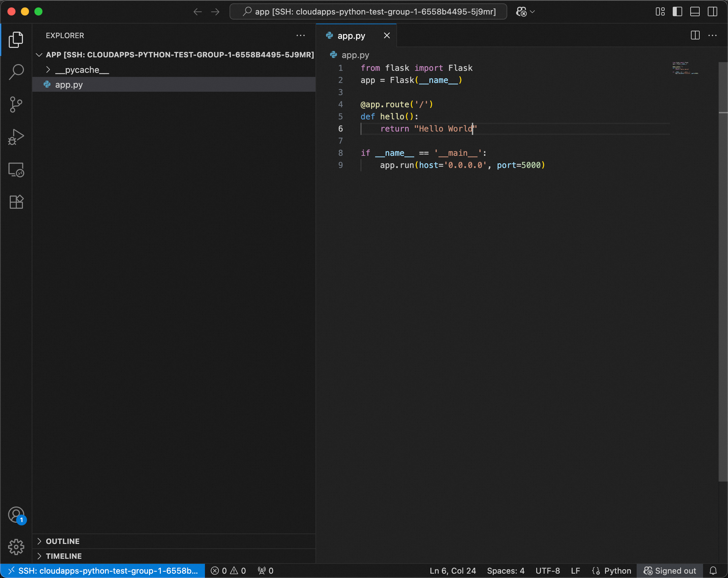Click the notifications bell icon
The image size is (728, 578).
(x=713, y=571)
